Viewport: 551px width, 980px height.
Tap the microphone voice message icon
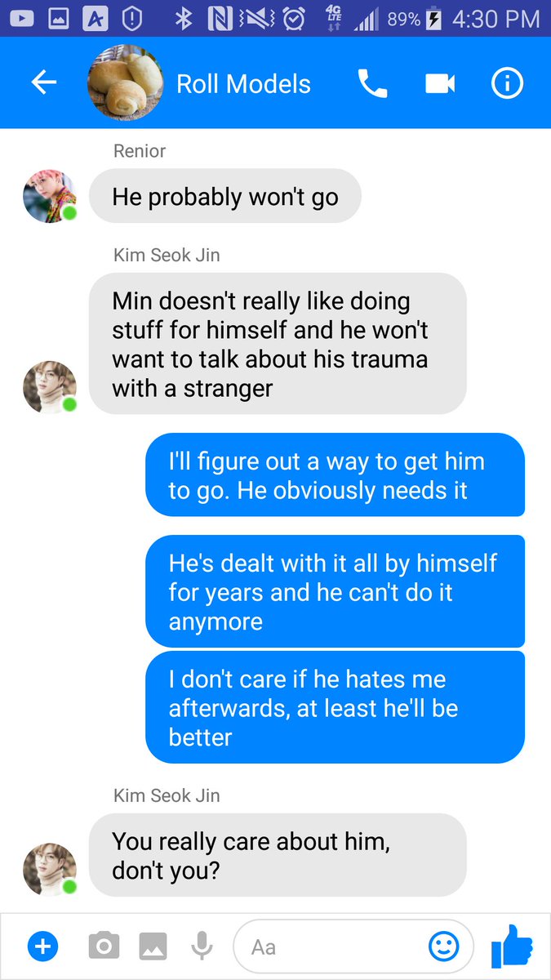point(202,947)
